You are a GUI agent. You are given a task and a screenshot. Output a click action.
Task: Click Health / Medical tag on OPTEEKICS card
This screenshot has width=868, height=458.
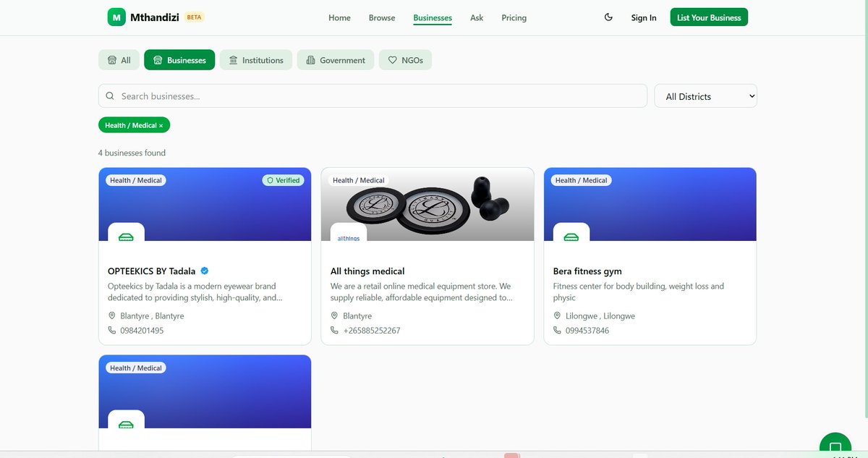136,180
